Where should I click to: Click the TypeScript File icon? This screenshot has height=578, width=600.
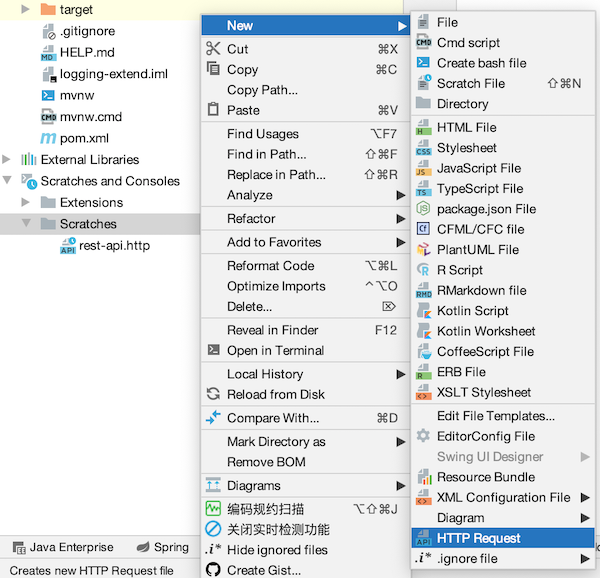(423, 189)
